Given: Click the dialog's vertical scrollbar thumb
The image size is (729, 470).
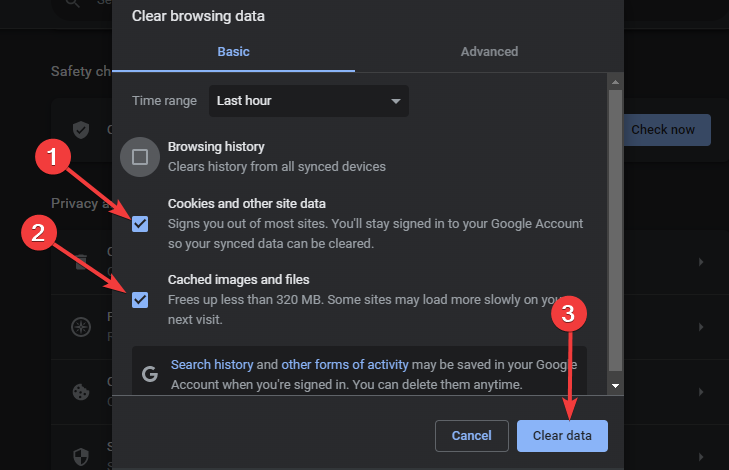Looking at the screenshot, I should click(x=615, y=230).
